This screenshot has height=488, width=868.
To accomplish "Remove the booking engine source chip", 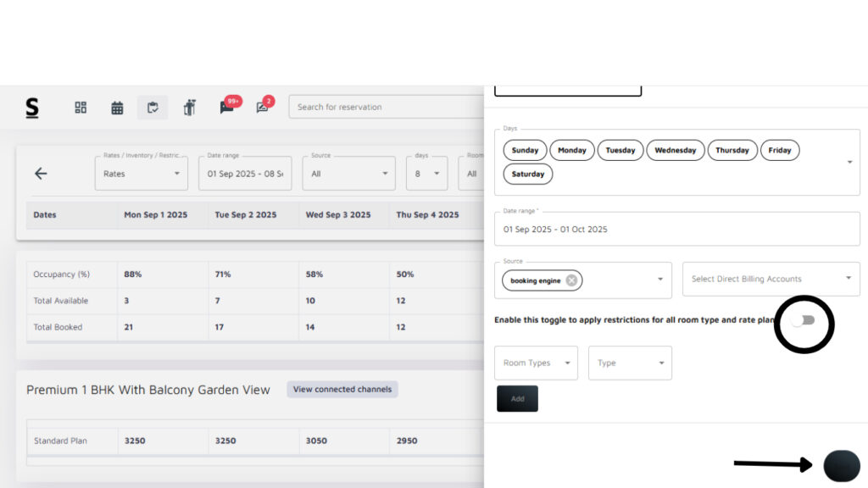I will coord(571,280).
